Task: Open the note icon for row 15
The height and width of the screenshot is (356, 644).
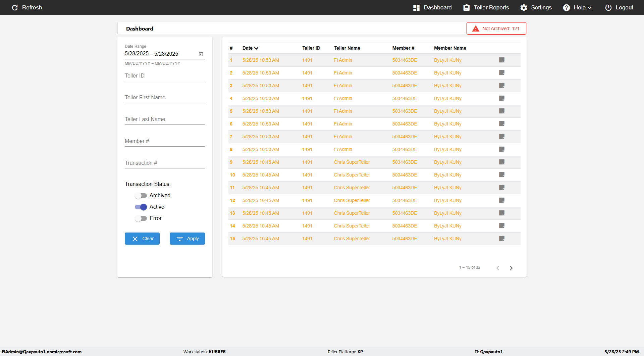Action: coord(502,239)
